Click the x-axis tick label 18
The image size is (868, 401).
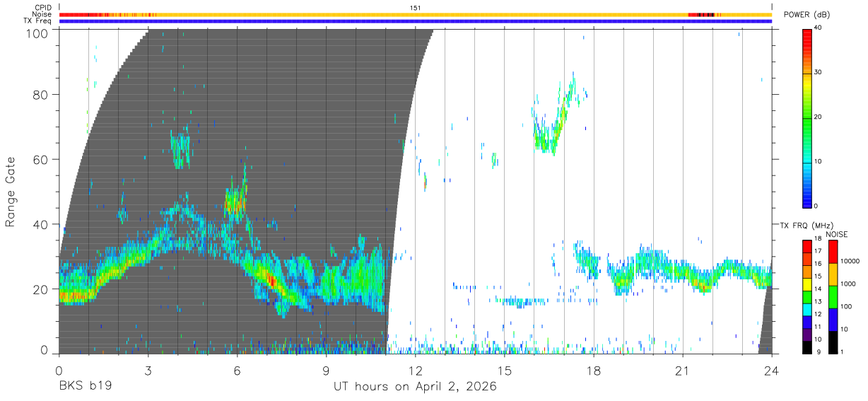(593, 370)
